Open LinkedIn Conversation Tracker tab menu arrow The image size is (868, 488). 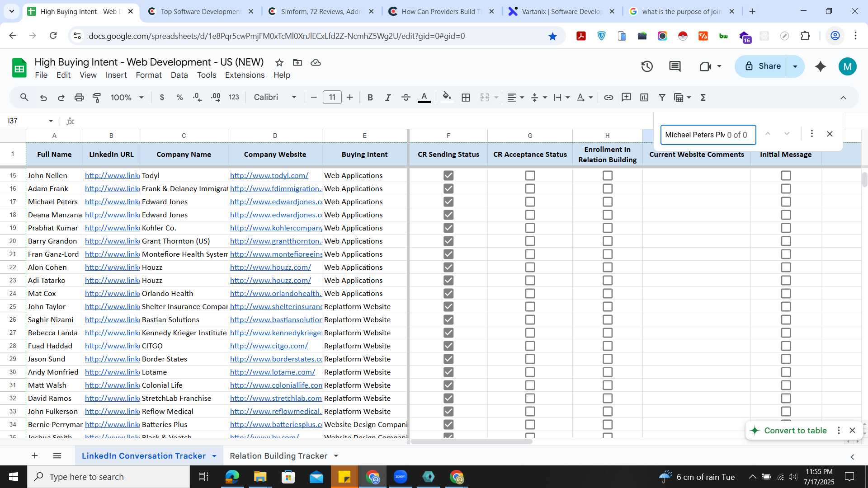click(x=214, y=456)
